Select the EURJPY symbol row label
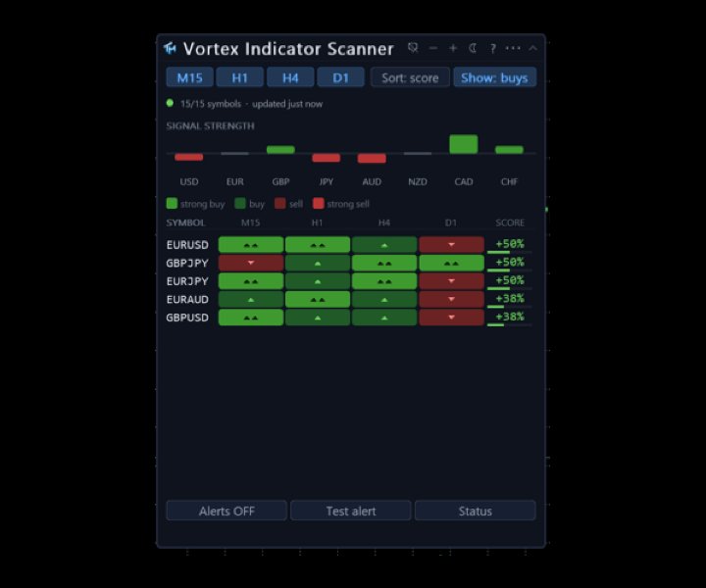Viewport: 706px width, 588px height. pyautogui.click(x=187, y=281)
